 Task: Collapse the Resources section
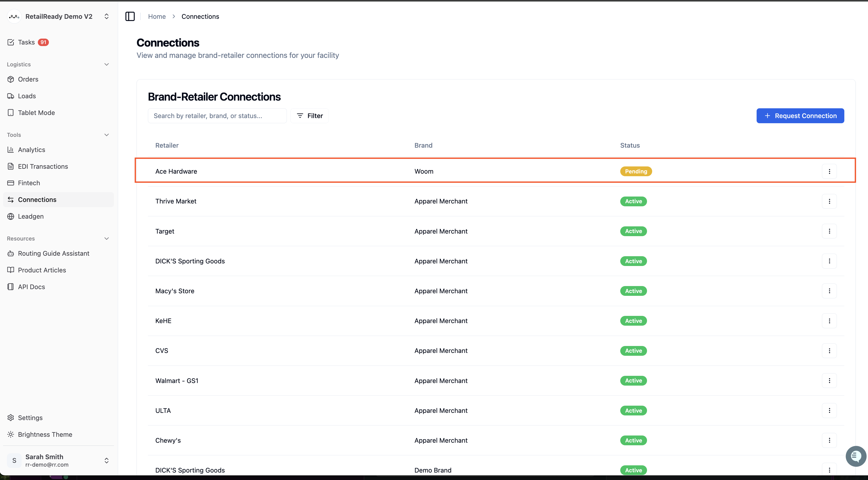tap(107, 238)
